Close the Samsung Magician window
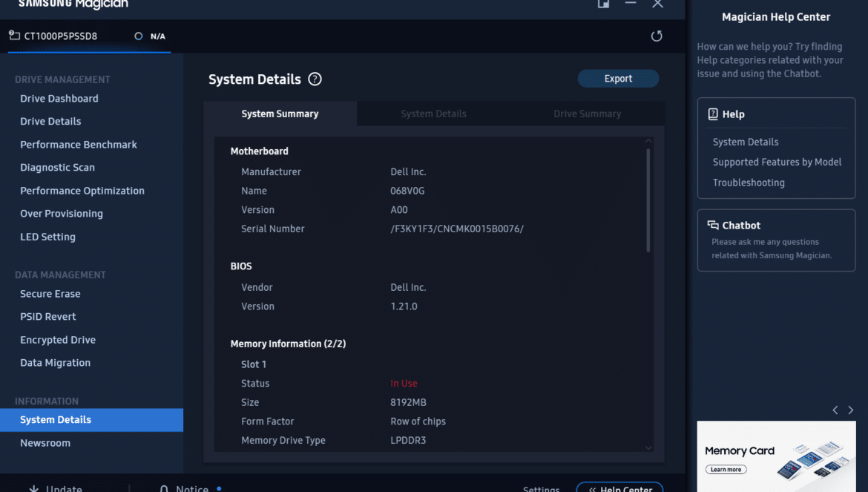 pos(657,3)
